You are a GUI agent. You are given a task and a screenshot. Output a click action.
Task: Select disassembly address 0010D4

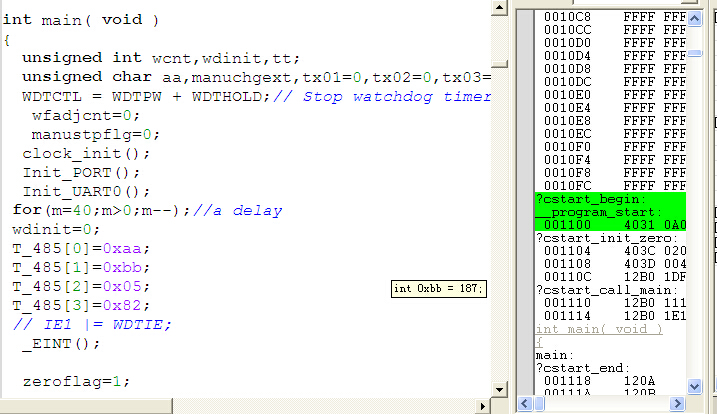567,56
